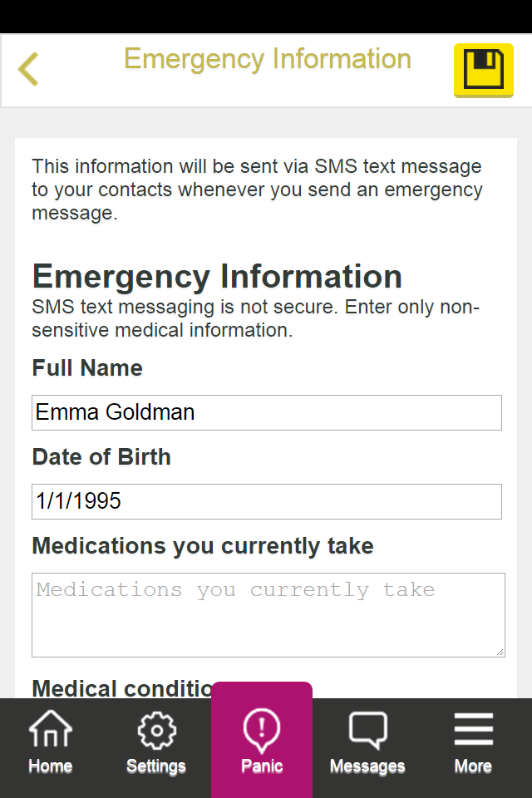Select the Panic tab label text
The height and width of the screenshot is (798, 532).
click(x=262, y=766)
